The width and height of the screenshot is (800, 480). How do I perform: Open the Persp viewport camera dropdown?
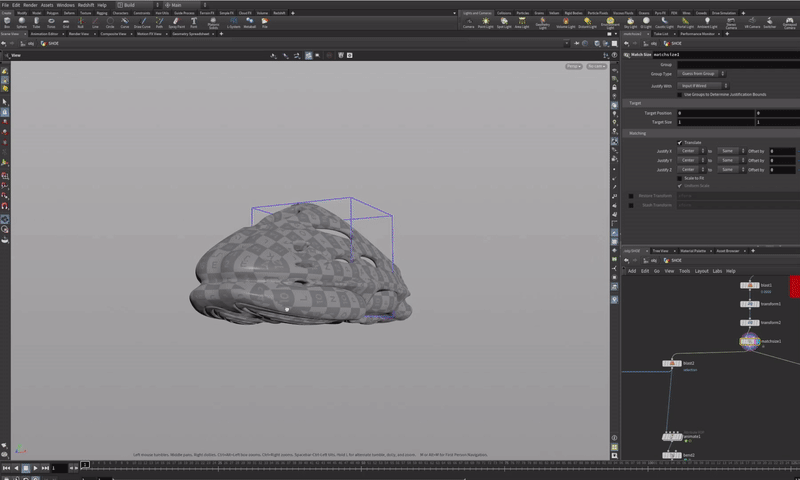click(x=574, y=66)
